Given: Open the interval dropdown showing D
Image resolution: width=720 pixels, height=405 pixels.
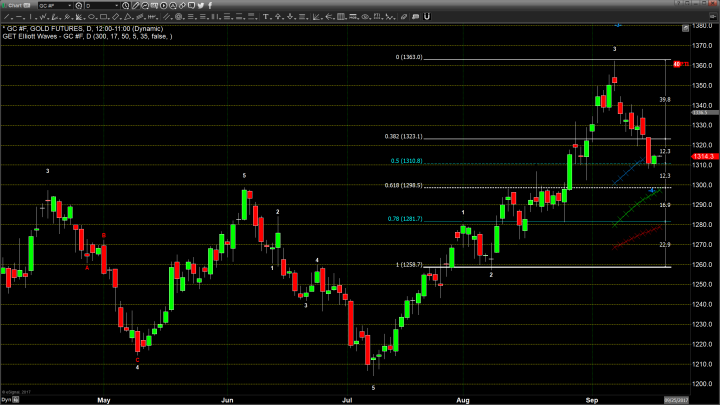Looking at the screenshot, I should pyautogui.click(x=102, y=6).
